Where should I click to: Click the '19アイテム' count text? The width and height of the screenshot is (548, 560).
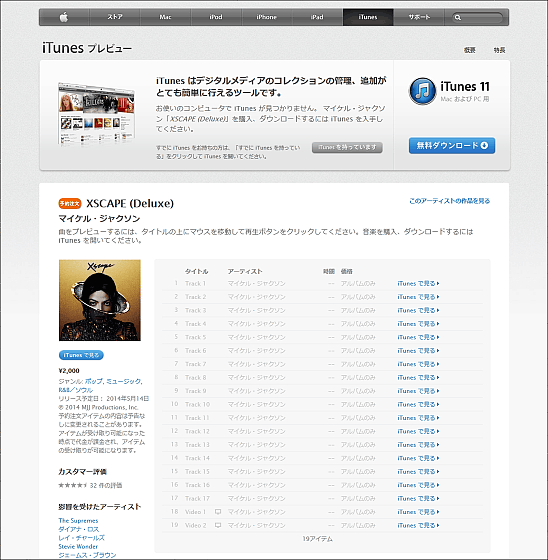[317, 539]
